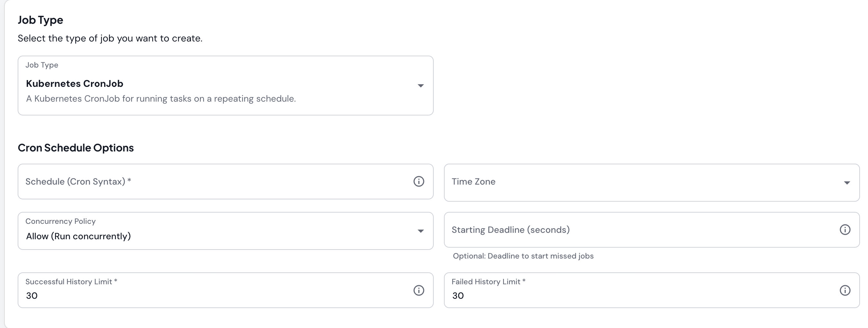Click the Cron Schedule Options heading
This screenshot has height=328, width=868.
76,147
